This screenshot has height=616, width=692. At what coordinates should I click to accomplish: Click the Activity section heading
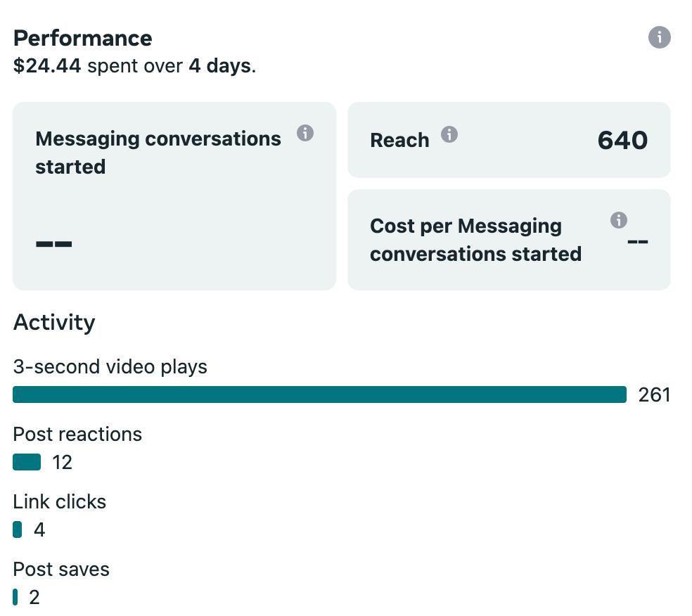54,322
